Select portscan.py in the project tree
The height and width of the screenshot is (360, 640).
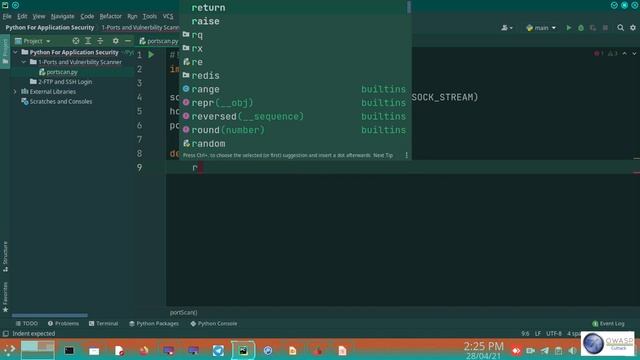(62, 72)
